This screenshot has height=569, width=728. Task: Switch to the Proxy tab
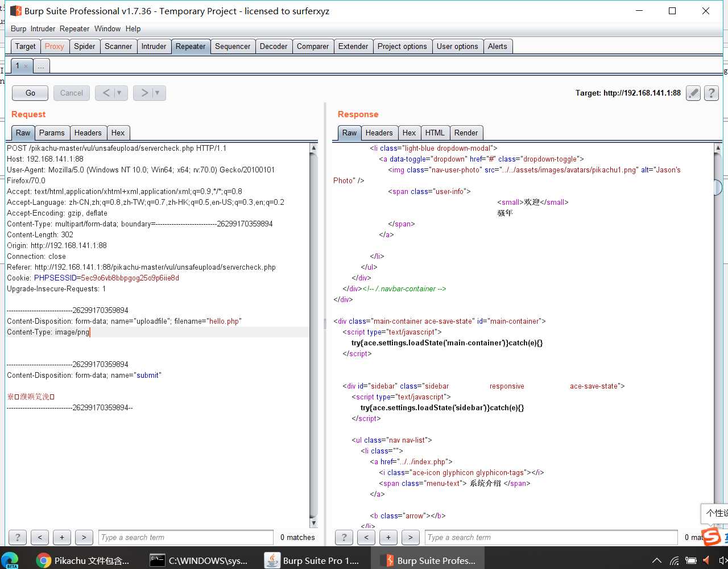tap(55, 47)
